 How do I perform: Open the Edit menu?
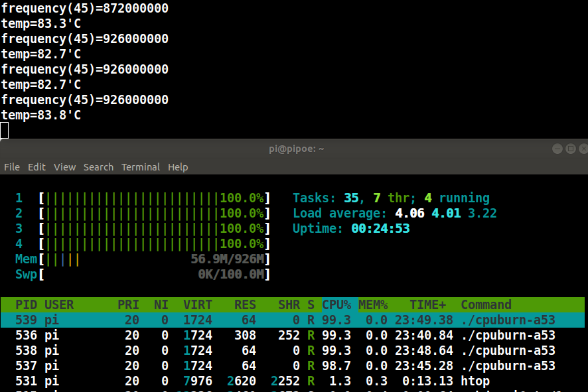(x=37, y=167)
